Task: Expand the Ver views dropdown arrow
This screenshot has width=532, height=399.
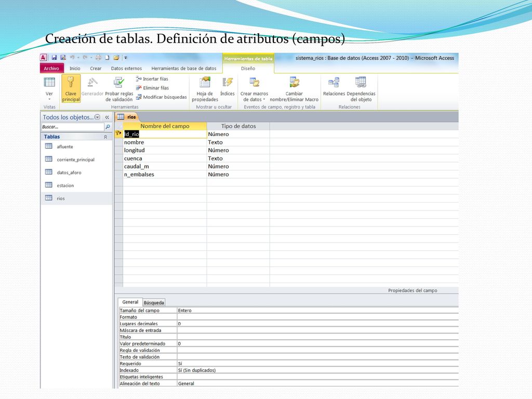Action: pos(49,99)
